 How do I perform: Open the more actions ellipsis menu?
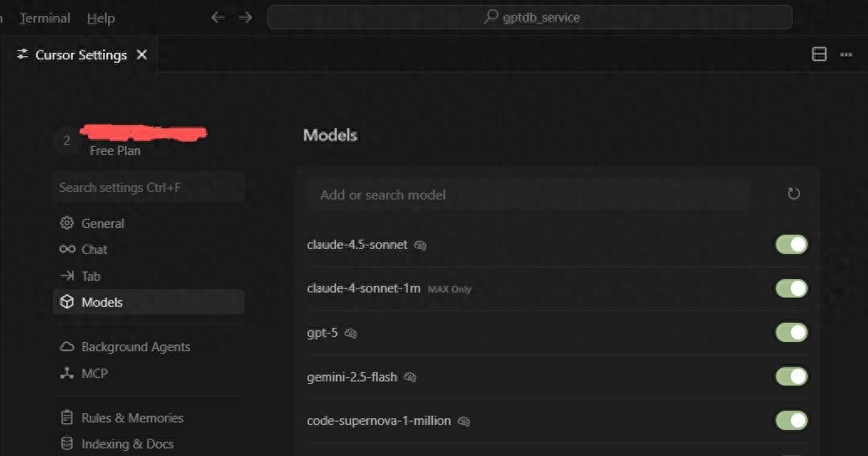coord(846,54)
